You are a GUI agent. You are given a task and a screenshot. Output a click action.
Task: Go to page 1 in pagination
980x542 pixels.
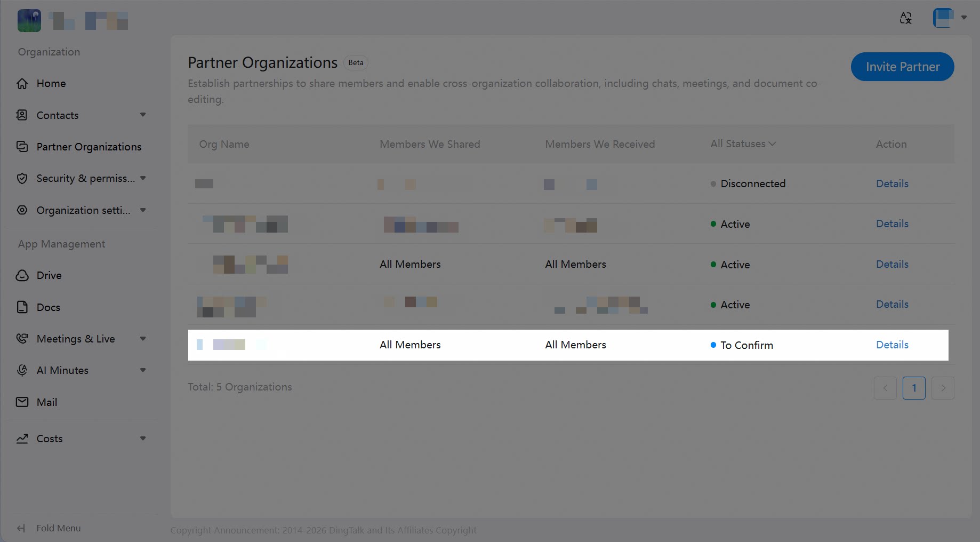tap(914, 388)
